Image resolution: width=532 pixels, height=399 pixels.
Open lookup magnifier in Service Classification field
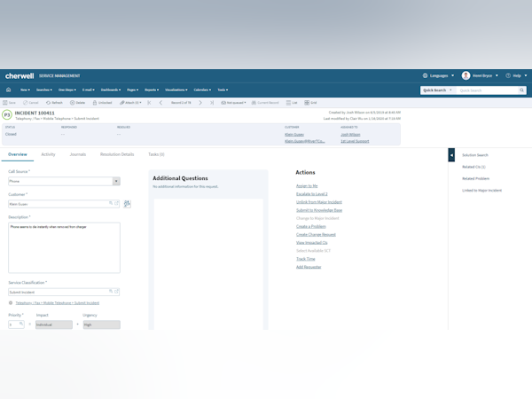click(111, 291)
